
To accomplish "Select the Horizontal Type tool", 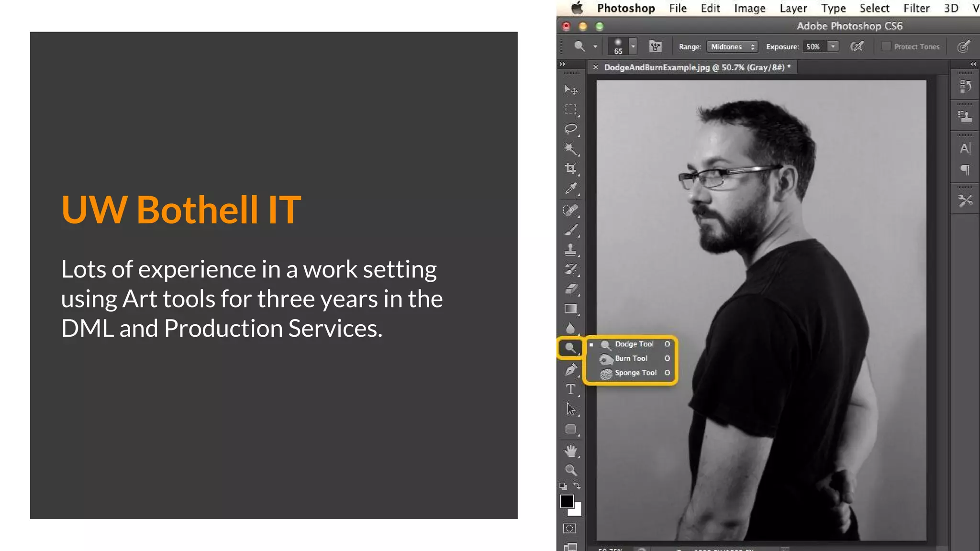I will (x=570, y=389).
